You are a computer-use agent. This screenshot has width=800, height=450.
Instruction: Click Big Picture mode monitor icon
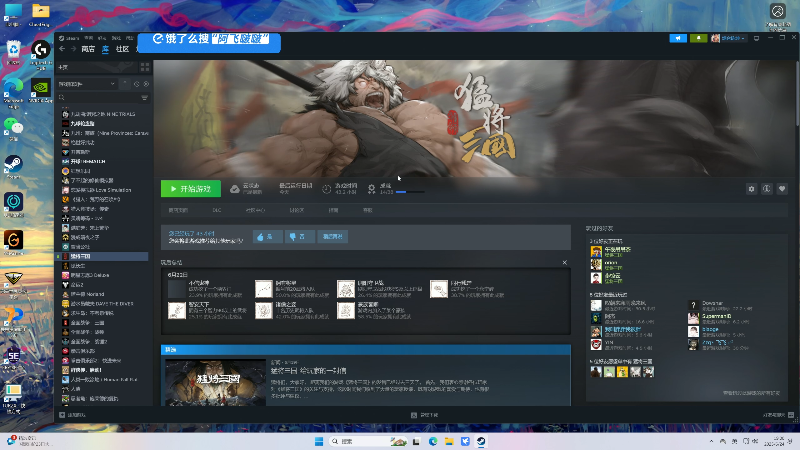(x=756, y=38)
